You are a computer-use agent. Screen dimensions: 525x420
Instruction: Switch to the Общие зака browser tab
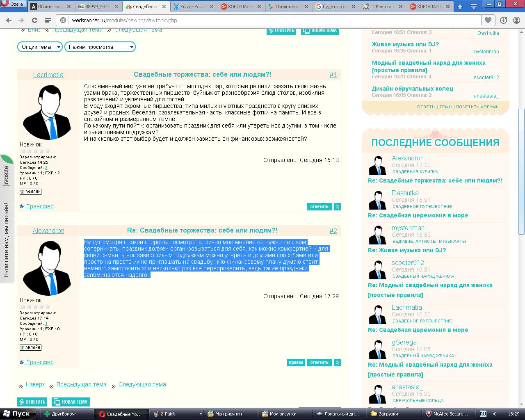[x=51, y=7]
